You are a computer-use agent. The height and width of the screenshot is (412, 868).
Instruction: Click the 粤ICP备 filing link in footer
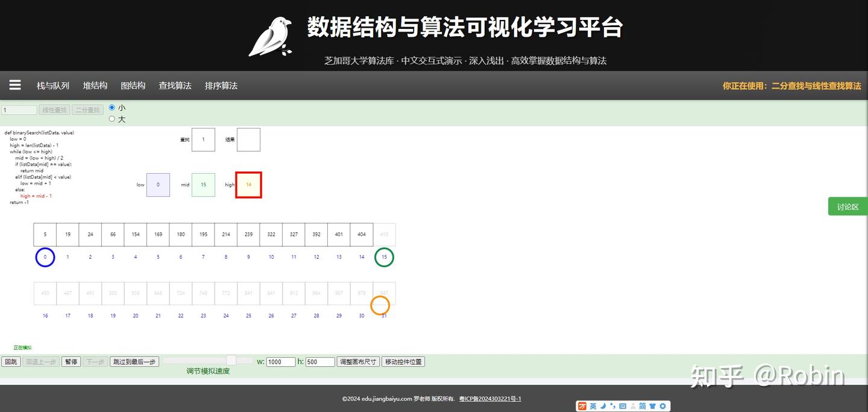tap(490, 398)
